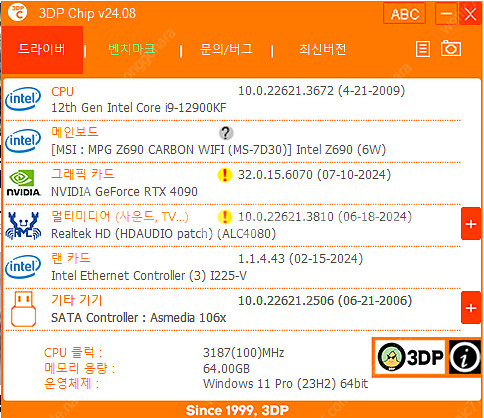Click the CPU heading label

(x=62, y=92)
